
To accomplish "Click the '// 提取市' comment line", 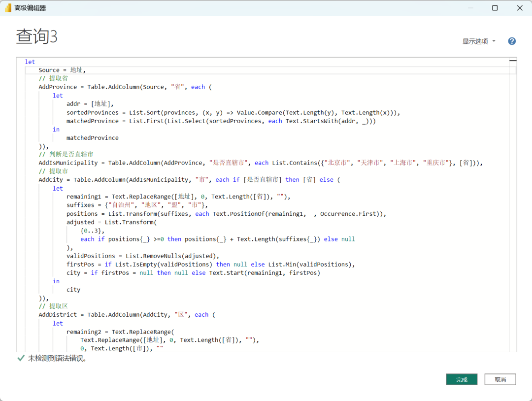I will [53, 171].
